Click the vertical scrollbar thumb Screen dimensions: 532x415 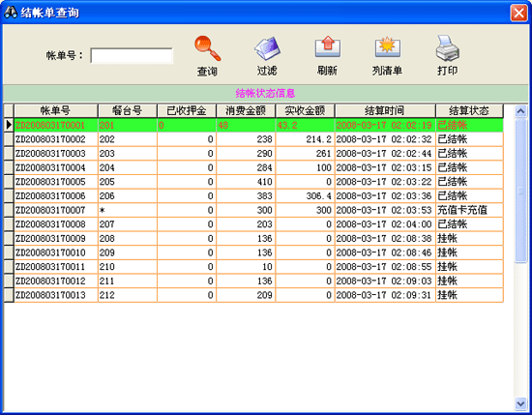point(520,191)
